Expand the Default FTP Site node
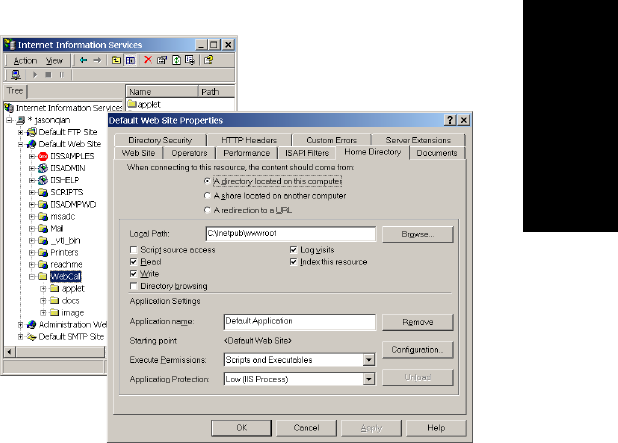The height and width of the screenshot is (443, 618). (x=20, y=132)
